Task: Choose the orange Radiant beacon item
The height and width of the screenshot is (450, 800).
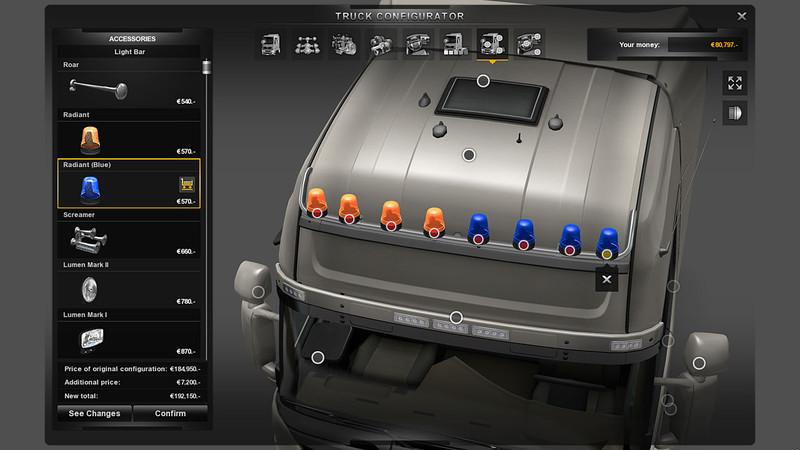Action: coord(128,137)
